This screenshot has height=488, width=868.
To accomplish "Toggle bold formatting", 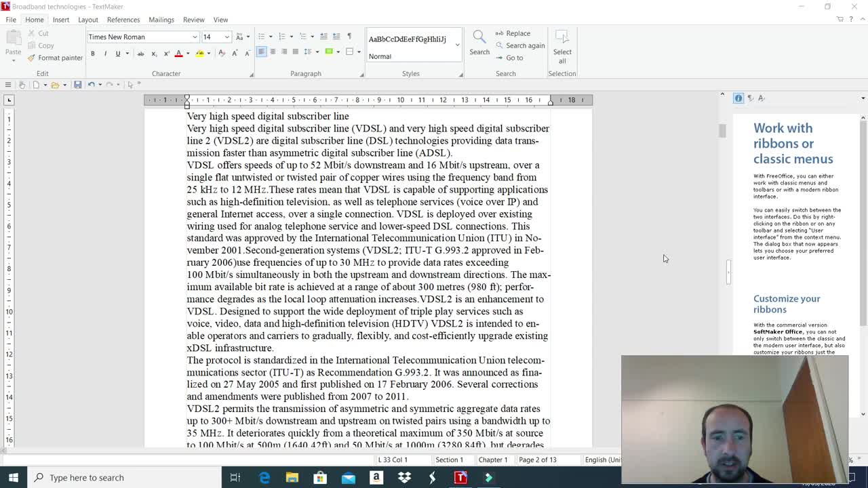I will coord(93,54).
